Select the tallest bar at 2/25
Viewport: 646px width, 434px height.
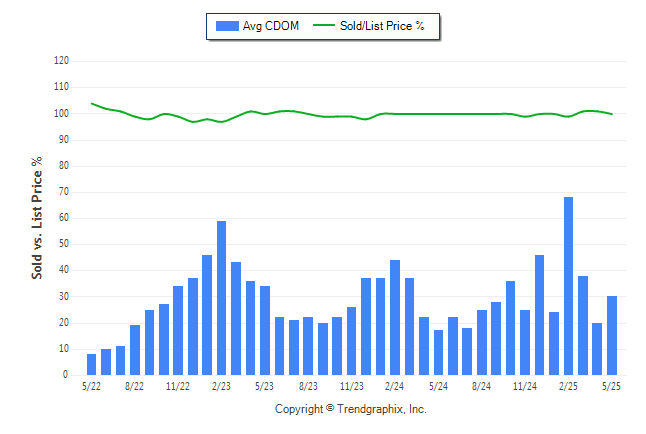(568, 286)
